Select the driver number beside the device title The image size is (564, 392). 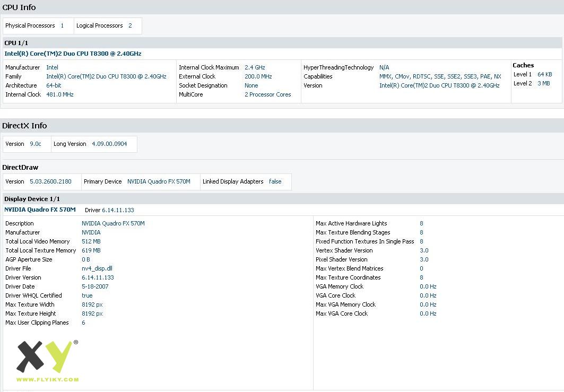(x=118, y=210)
